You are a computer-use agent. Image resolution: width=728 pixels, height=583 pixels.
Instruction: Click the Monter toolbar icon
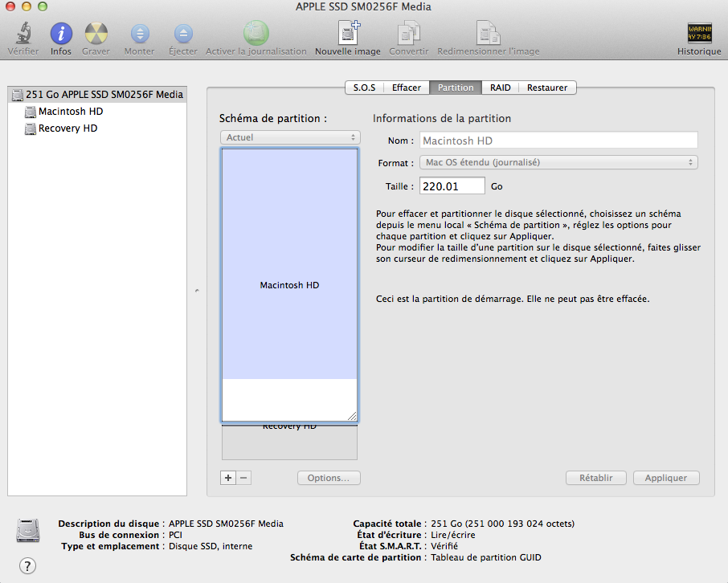[140, 34]
